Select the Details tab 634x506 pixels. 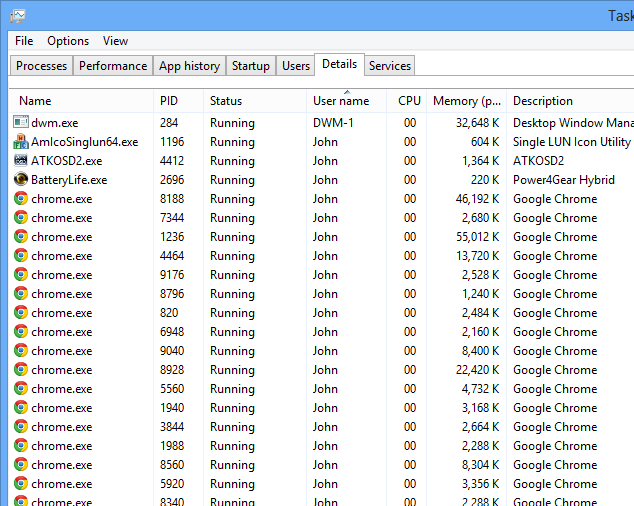pos(339,64)
